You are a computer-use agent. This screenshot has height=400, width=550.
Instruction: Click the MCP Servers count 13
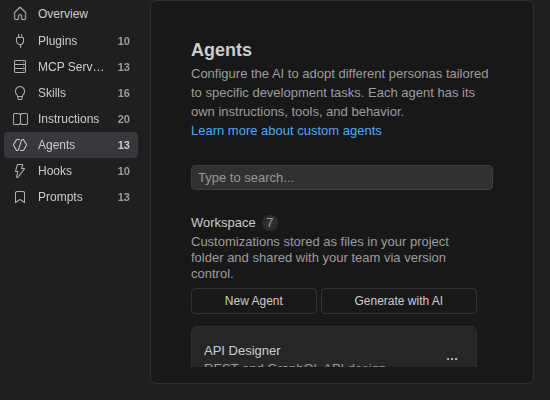(x=123, y=67)
